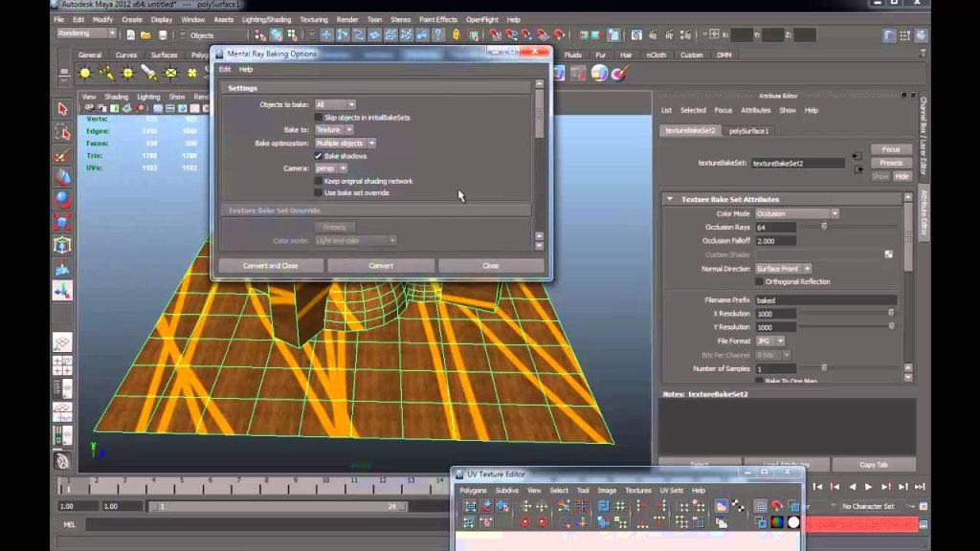The image size is (980, 551).
Task: Click the map icon beside Custom Shader
Action: (x=889, y=254)
